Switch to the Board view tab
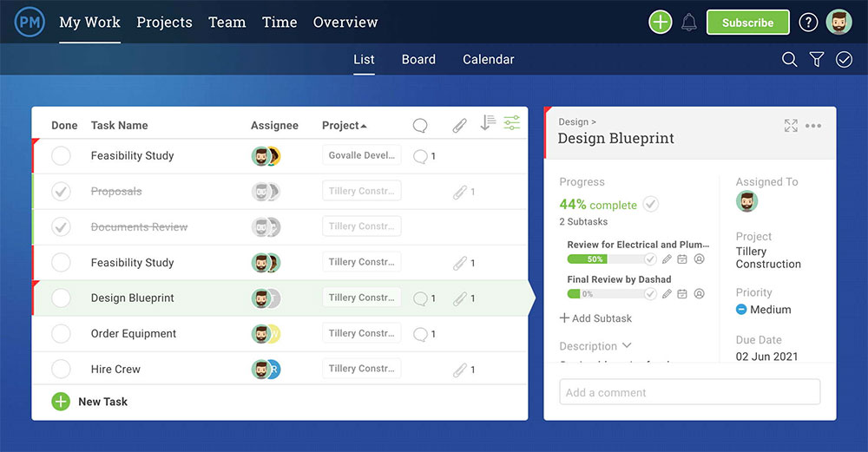 click(x=418, y=59)
